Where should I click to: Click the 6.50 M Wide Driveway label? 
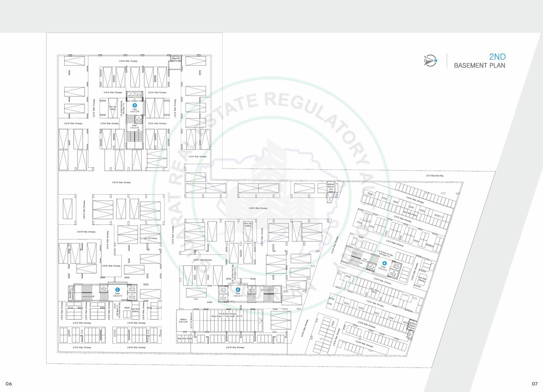121,182
